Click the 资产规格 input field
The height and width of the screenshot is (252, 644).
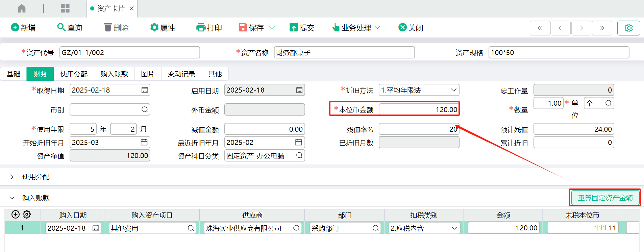click(x=559, y=52)
